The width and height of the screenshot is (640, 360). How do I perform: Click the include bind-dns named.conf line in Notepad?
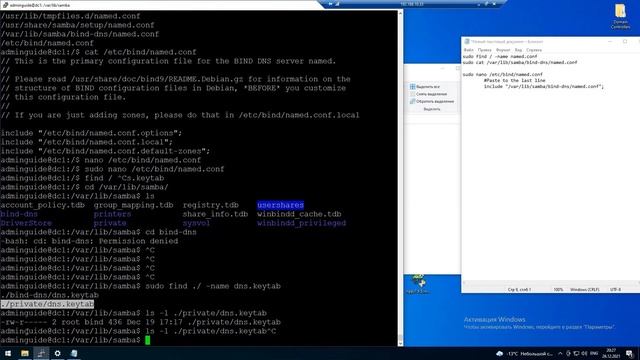(x=544, y=87)
